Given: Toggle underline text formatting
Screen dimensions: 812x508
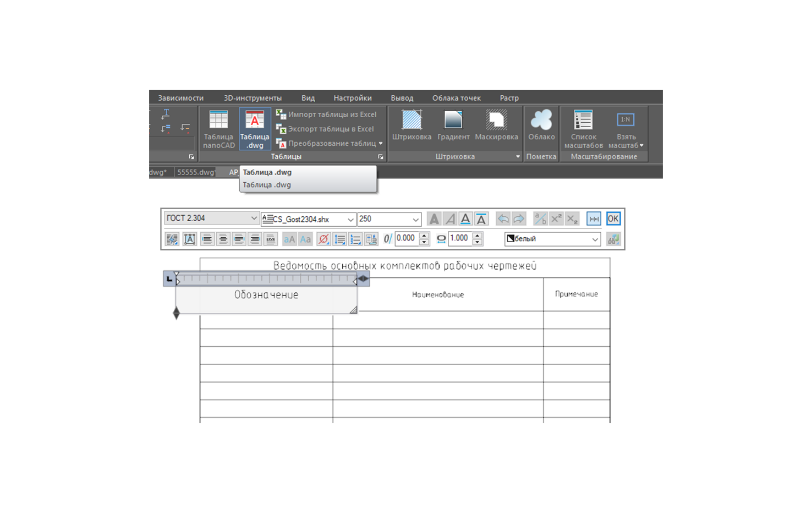Looking at the screenshot, I should click(x=465, y=219).
